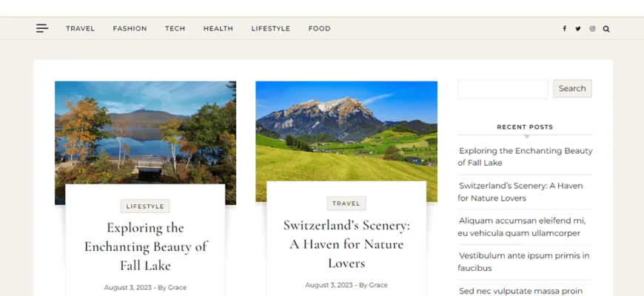Click the Travel category tag on post
This screenshot has height=296, width=644.
[346, 203]
